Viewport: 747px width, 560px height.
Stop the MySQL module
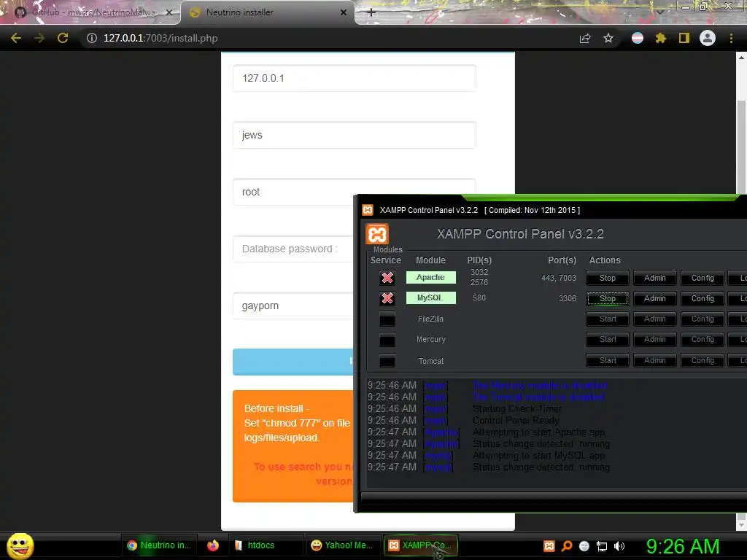point(608,298)
